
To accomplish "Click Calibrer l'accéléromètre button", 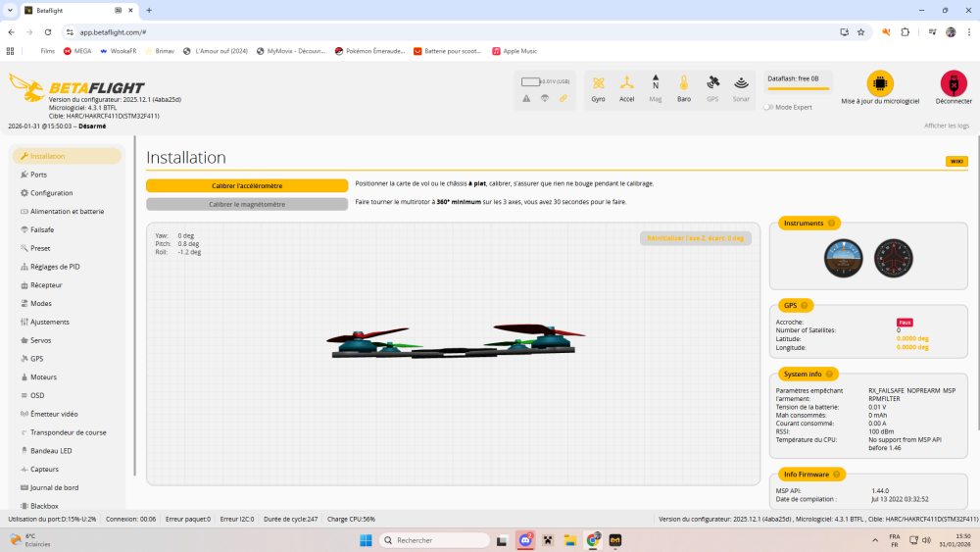I will 247,185.
